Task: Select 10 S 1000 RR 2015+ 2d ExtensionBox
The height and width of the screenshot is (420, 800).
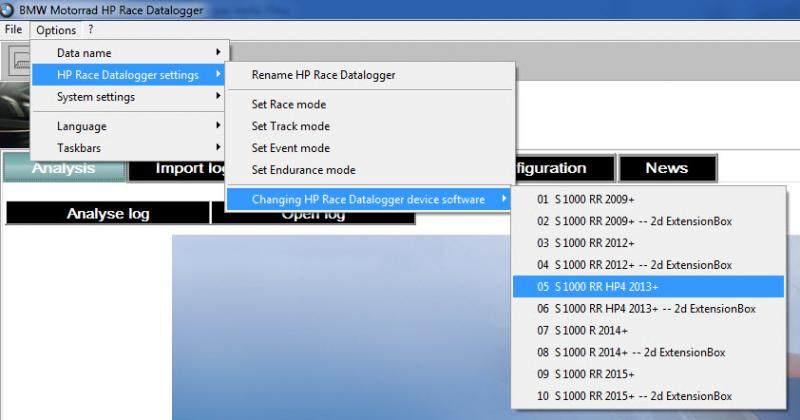Action: (648, 396)
